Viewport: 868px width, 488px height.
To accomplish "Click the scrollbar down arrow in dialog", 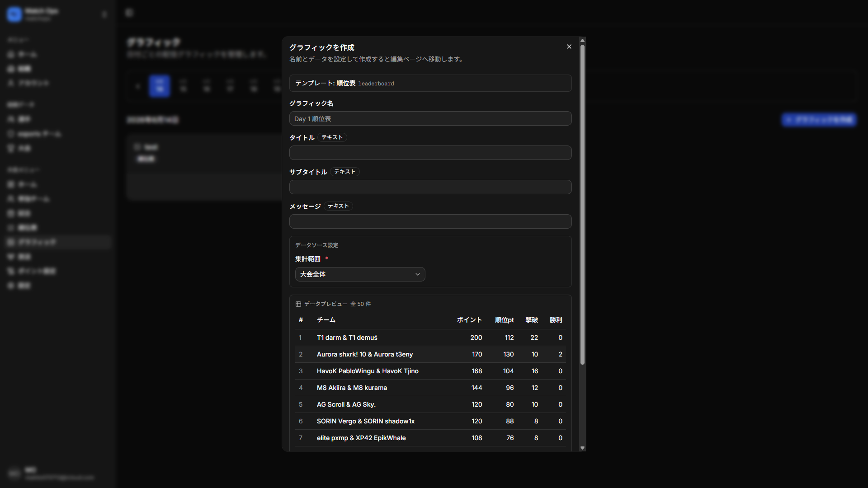I will click(x=582, y=448).
